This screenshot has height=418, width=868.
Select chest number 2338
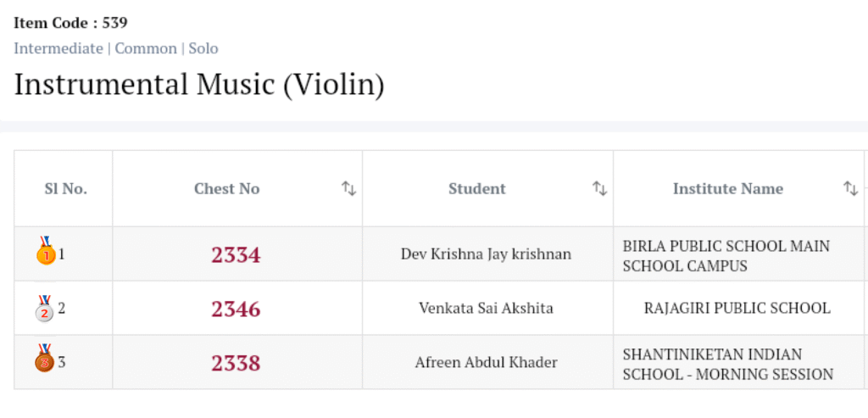236,363
